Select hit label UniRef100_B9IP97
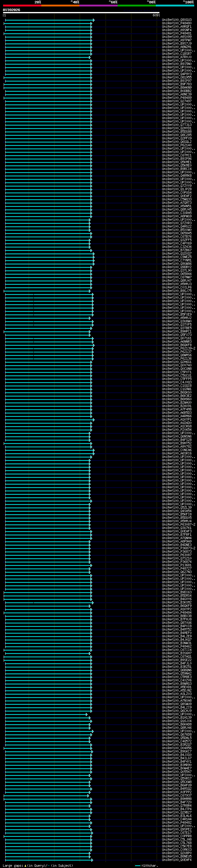Screen dimensions: 197x868 [x=177, y=81]
